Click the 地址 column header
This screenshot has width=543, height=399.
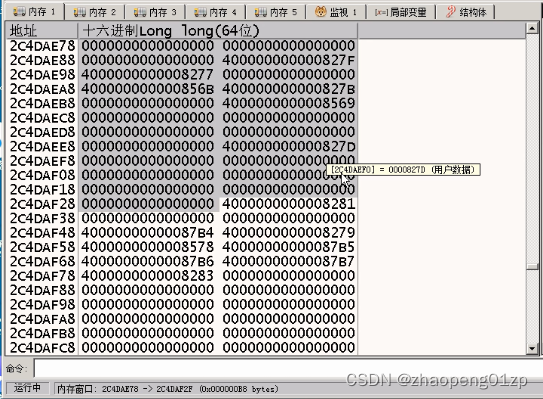[x=42, y=31]
